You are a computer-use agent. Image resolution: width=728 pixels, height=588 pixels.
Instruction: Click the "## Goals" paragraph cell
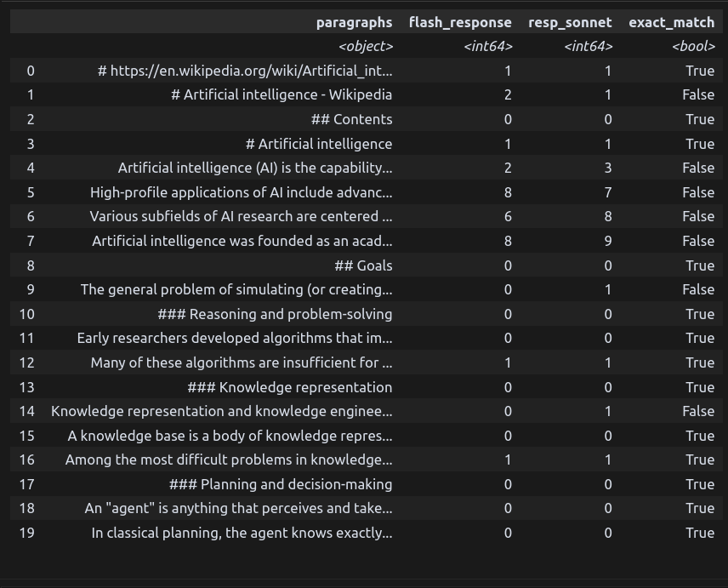pos(363,265)
